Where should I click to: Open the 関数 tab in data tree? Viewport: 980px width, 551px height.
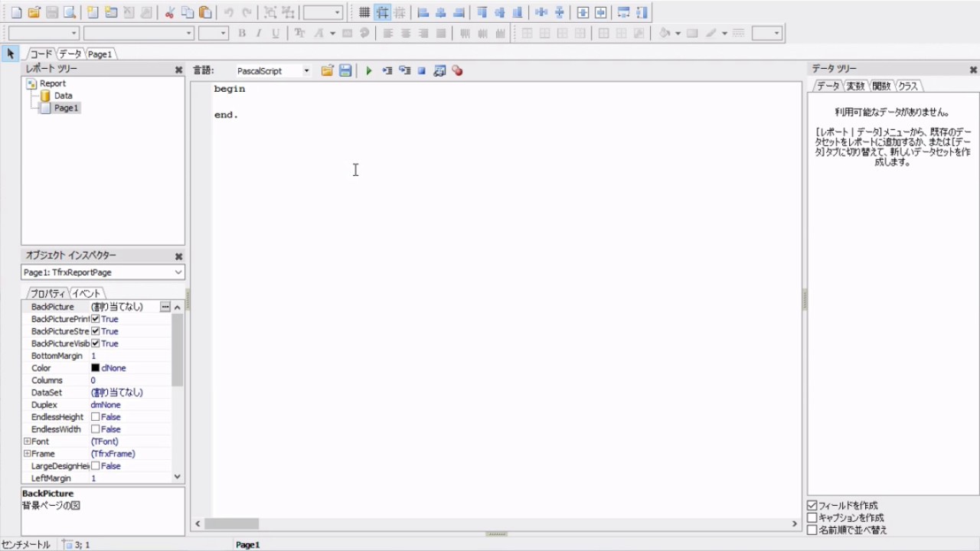[x=880, y=86]
